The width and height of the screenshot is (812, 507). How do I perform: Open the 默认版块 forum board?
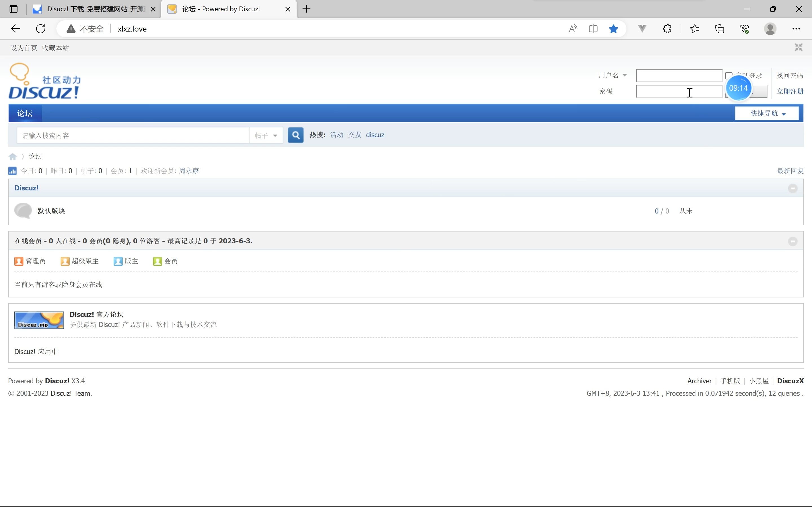pos(51,211)
